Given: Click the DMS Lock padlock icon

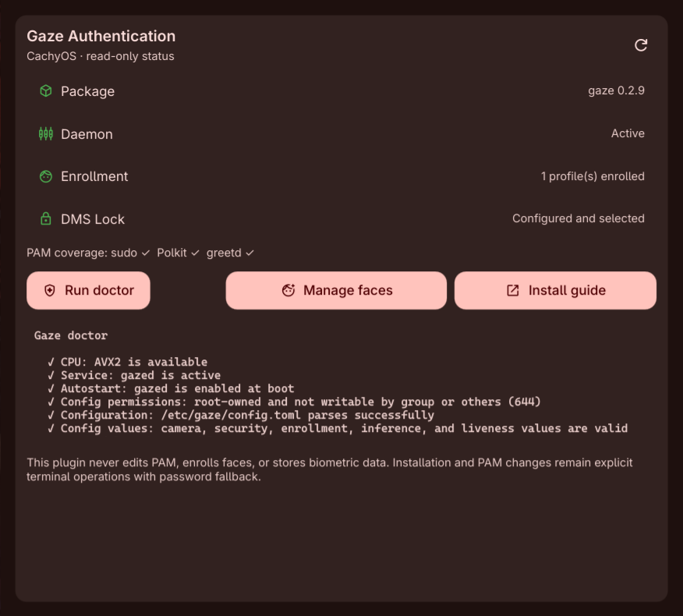Looking at the screenshot, I should 46,218.
